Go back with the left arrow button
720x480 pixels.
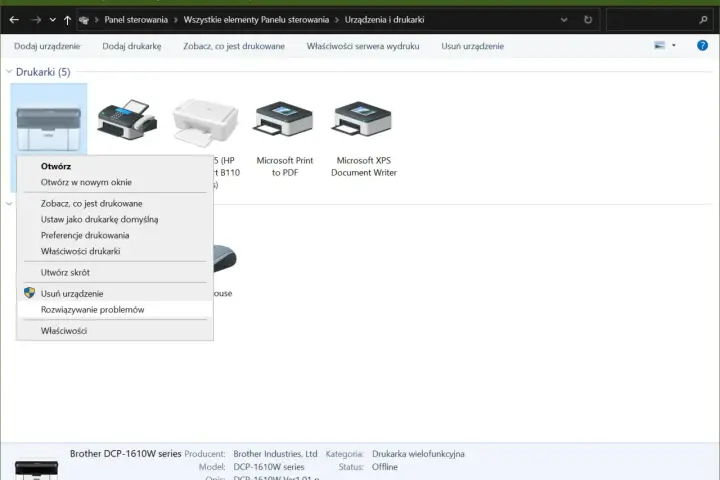point(14,20)
